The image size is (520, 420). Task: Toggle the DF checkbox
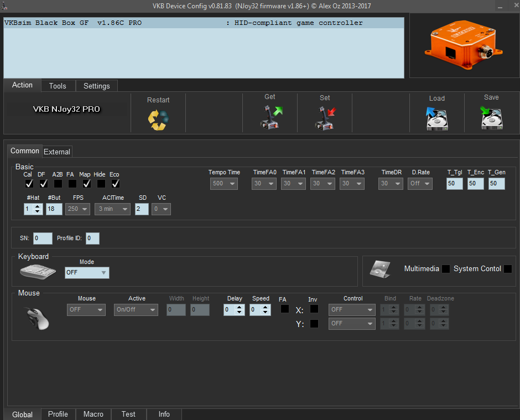[44, 184]
